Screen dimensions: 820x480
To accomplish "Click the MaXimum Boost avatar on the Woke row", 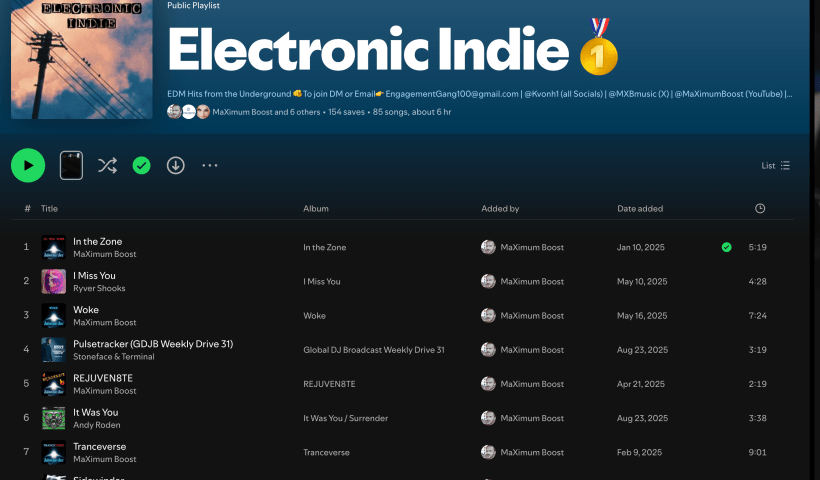I will click(488, 316).
